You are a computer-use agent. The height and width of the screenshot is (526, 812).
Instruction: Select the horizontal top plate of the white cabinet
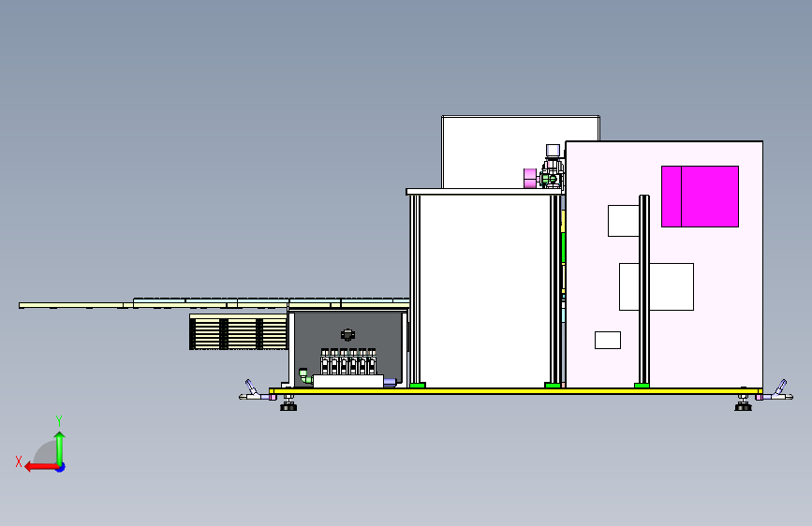[x=485, y=192]
